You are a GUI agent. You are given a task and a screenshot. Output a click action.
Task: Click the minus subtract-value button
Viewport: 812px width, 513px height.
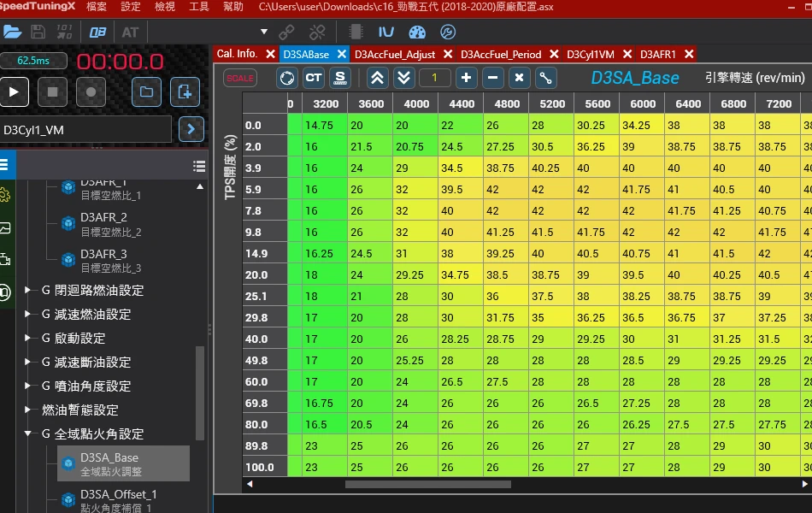click(x=492, y=79)
